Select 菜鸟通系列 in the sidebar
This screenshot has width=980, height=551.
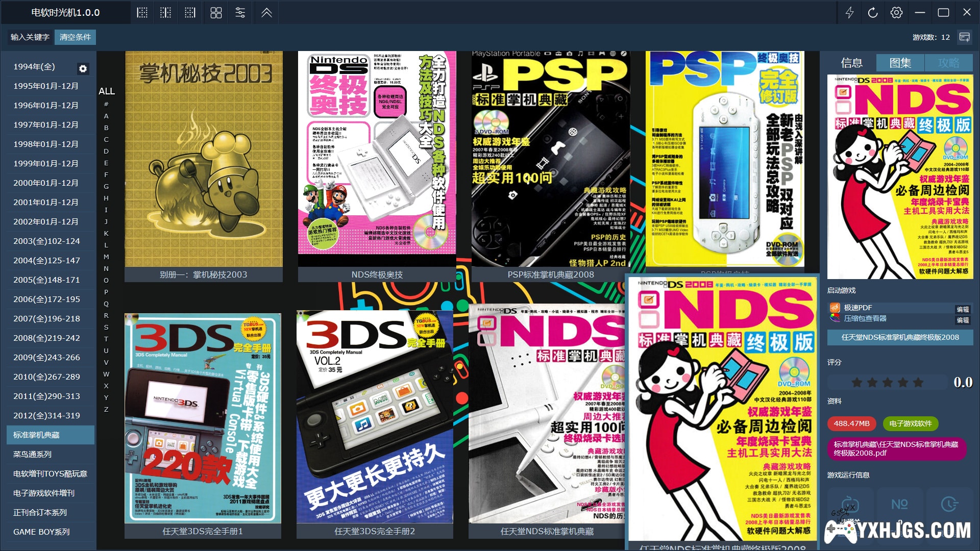(33, 454)
